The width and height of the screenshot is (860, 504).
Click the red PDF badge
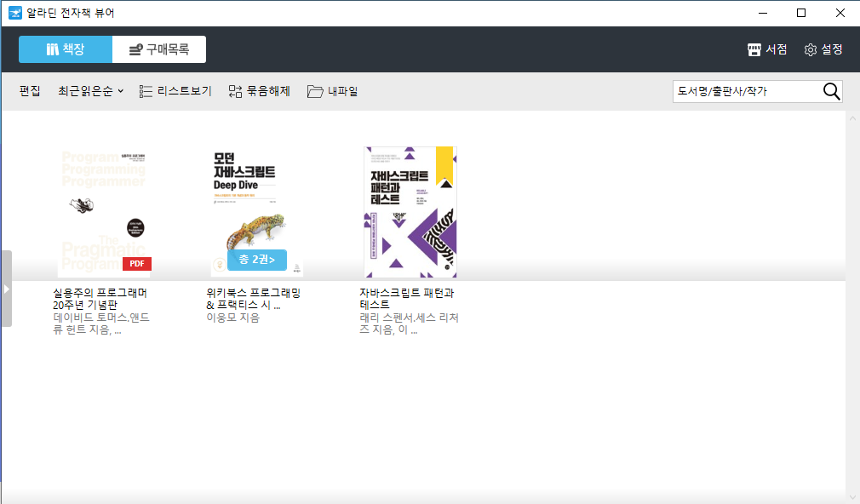pyautogui.click(x=137, y=264)
